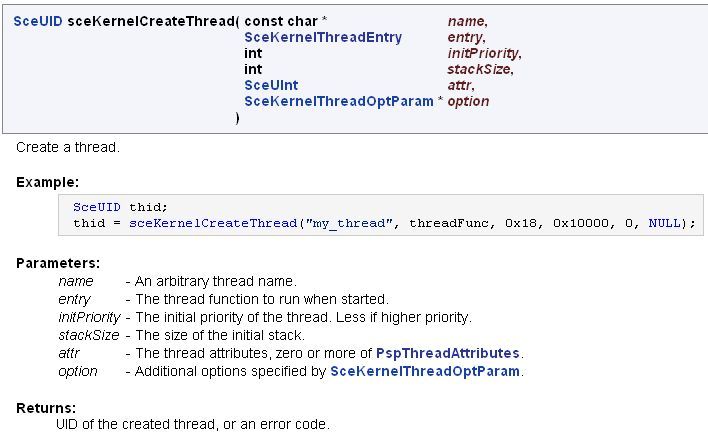Click 'threadFunc' argument in example code

(x=452, y=223)
